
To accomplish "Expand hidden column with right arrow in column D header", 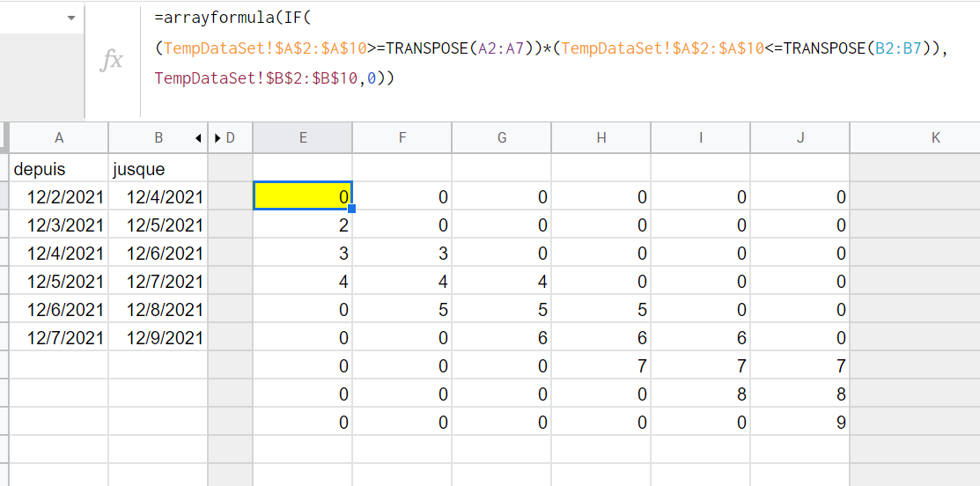I will pos(217,138).
